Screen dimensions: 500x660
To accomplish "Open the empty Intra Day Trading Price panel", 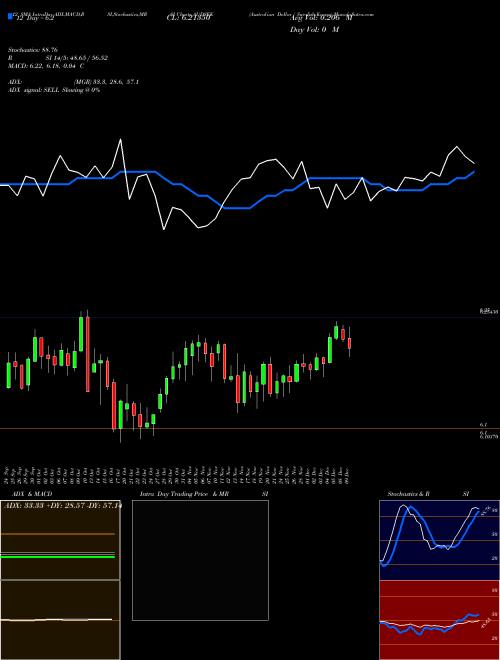I will click(200, 560).
